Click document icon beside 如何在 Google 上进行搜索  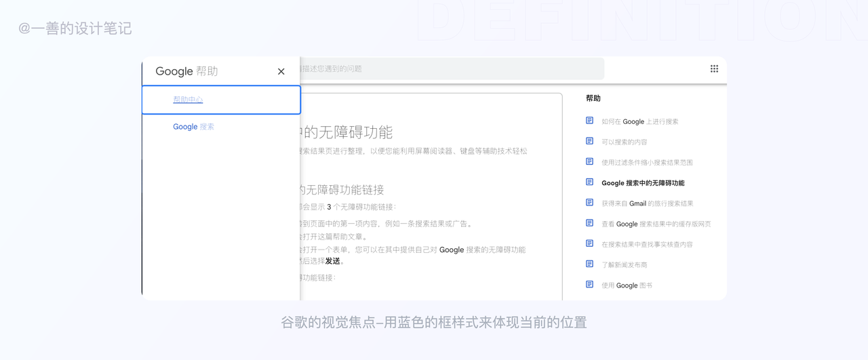pyautogui.click(x=589, y=121)
